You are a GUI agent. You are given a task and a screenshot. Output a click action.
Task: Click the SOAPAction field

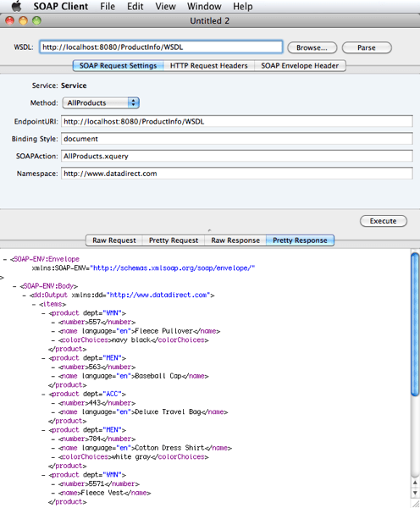click(x=237, y=156)
